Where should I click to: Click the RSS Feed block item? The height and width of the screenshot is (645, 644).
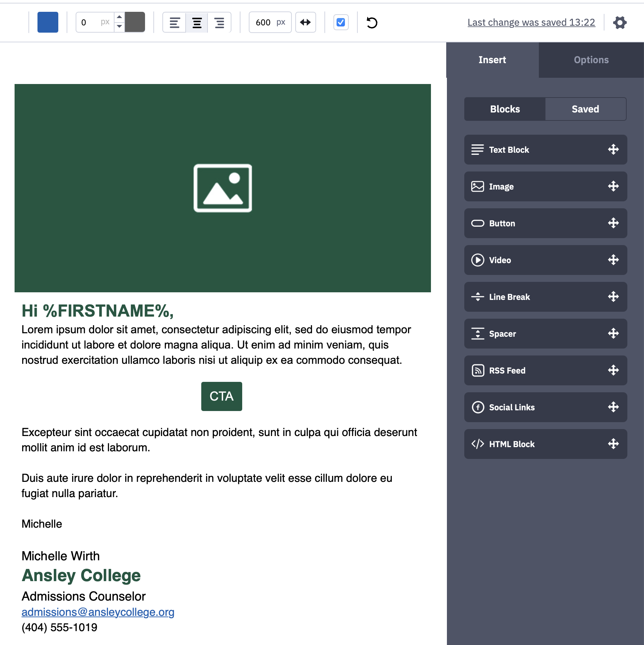(545, 370)
